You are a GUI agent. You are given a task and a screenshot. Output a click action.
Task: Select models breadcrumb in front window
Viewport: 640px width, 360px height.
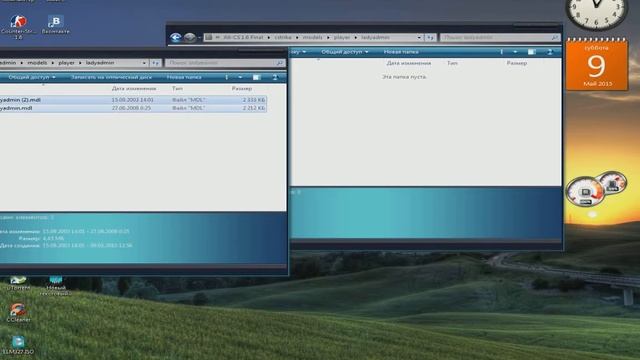[37, 63]
